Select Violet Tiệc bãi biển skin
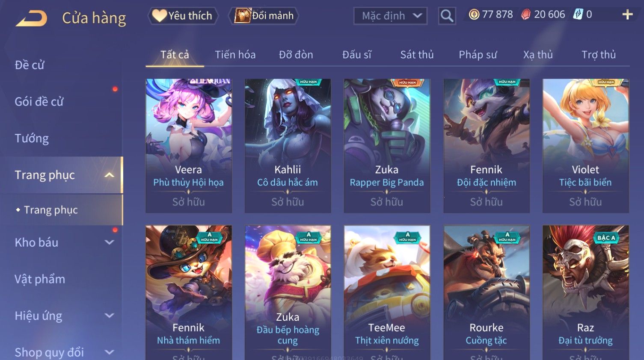 pos(585,145)
